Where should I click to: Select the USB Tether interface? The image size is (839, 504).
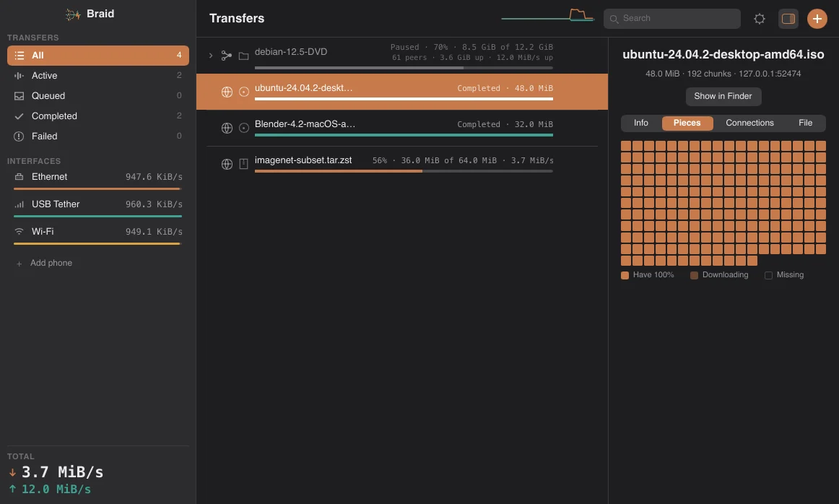[98, 207]
